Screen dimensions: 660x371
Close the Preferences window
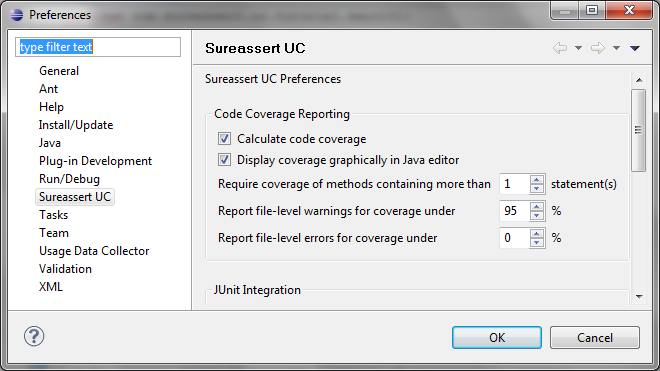point(629,10)
